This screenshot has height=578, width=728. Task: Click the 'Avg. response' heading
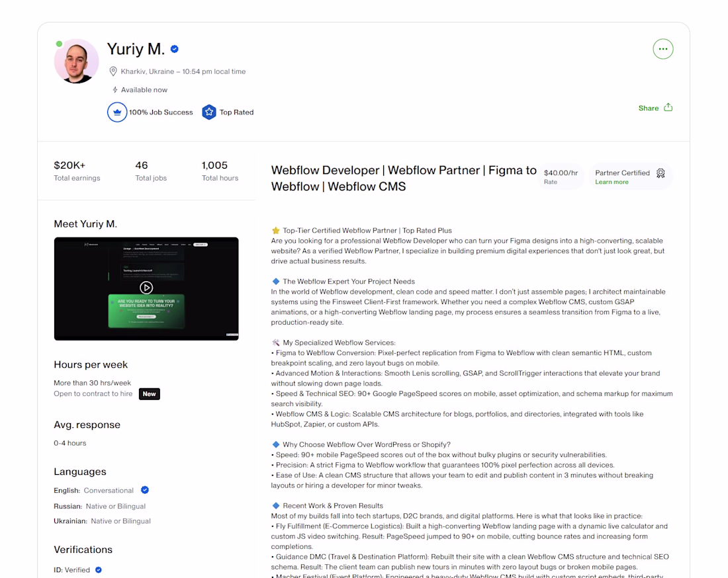(87, 425)
